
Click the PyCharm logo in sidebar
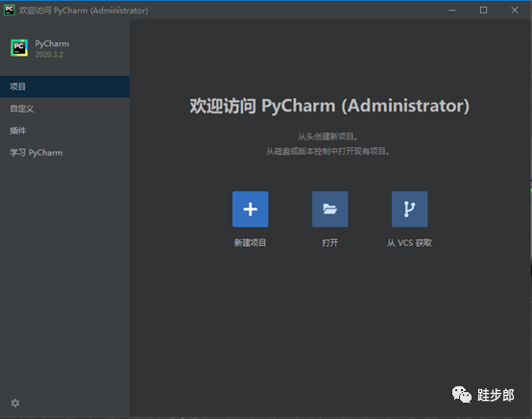pos(19,48)
